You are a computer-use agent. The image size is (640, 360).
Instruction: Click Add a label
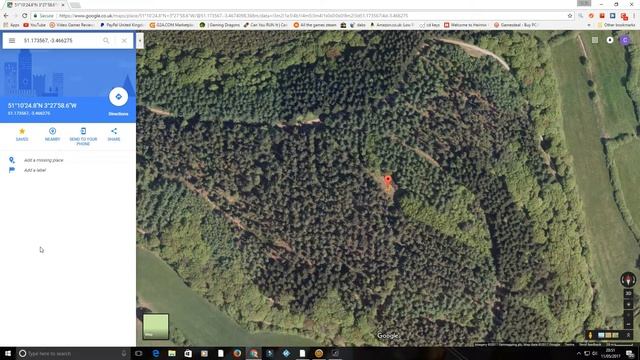click(35, 170)
